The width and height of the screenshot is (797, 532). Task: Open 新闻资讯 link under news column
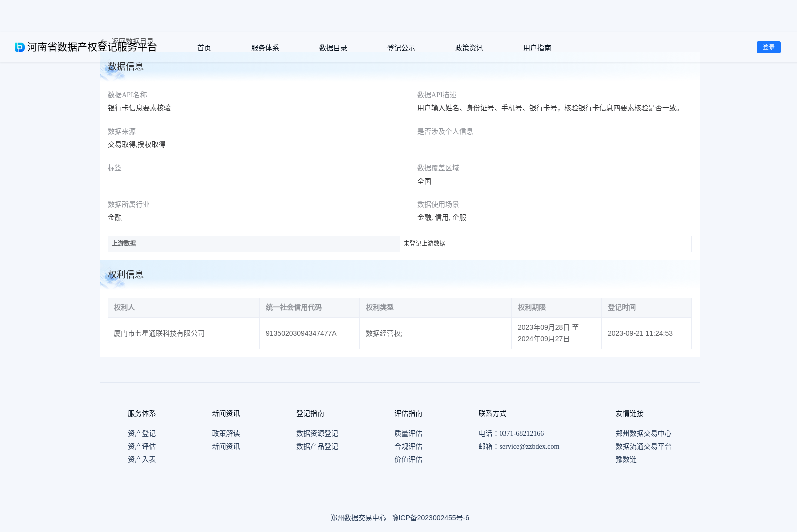(226, 446)
